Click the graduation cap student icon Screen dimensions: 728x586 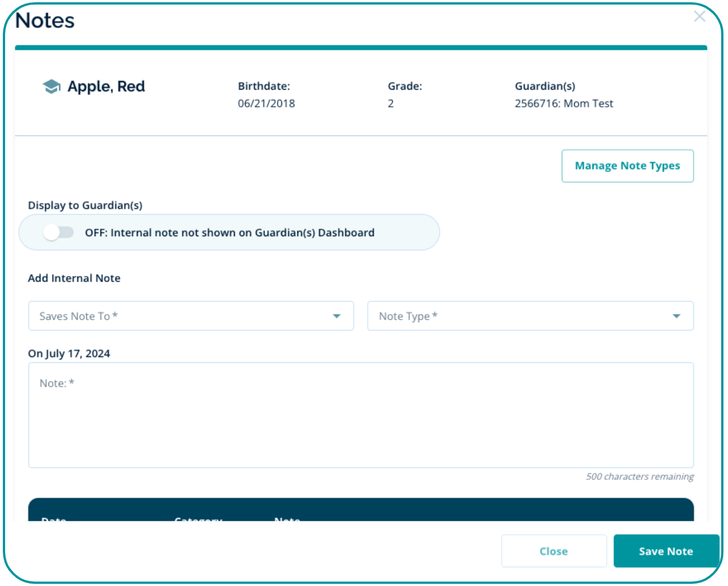coord(52,87)
